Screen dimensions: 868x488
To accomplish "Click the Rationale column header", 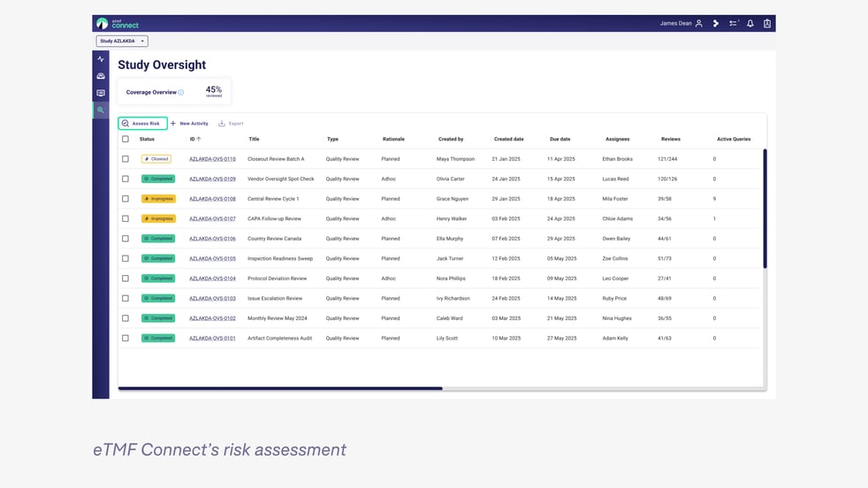I will (393, 139).
